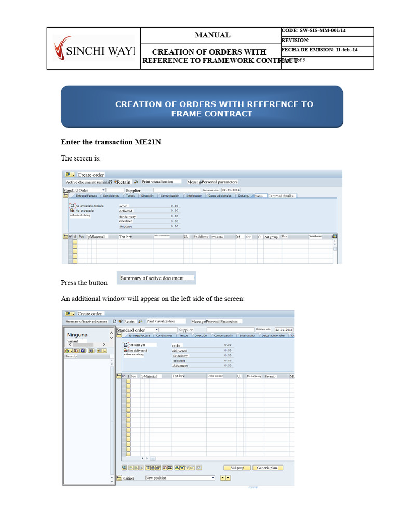Open Dat.org. tab in first screenshot
399x532 pixels.
click(x=243, y=196)
